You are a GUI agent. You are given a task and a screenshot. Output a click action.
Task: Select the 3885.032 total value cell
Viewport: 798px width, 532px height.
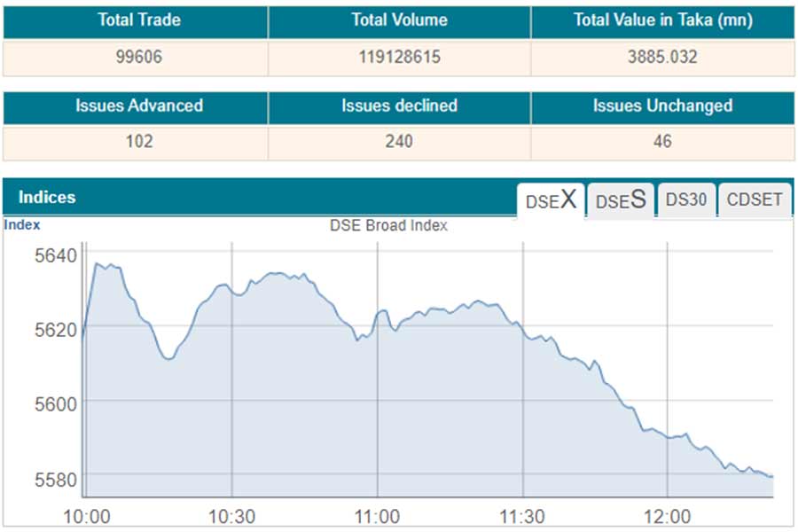(662, 58)
